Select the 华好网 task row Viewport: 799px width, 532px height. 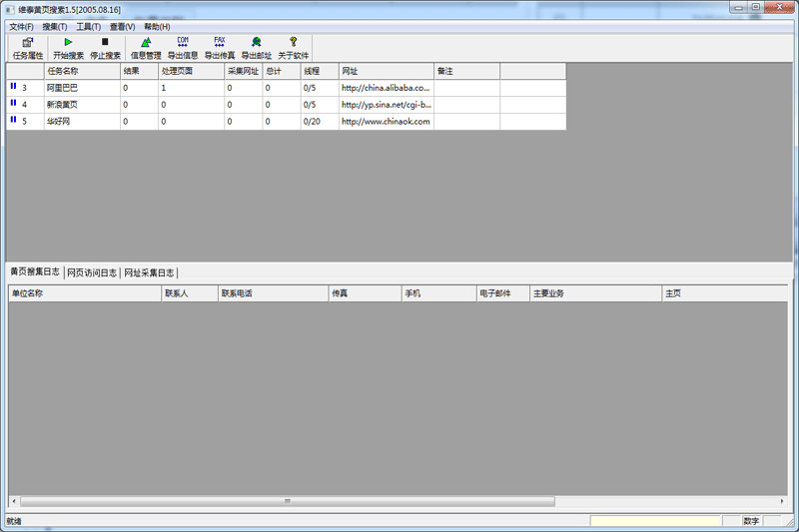(286, 121)
